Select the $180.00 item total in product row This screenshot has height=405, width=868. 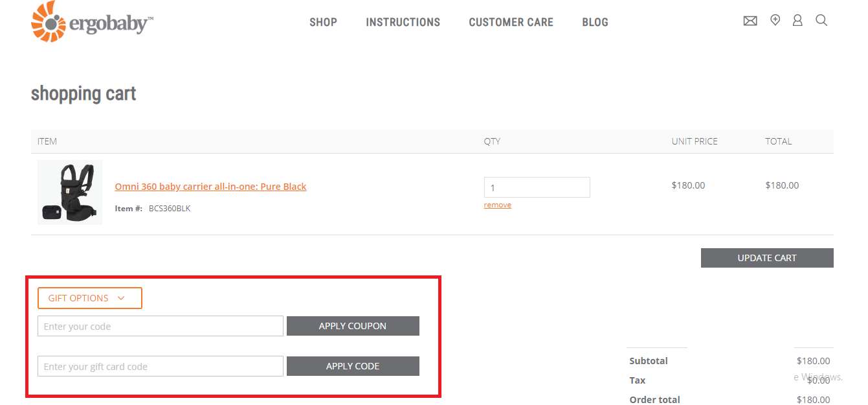(782, 185)
